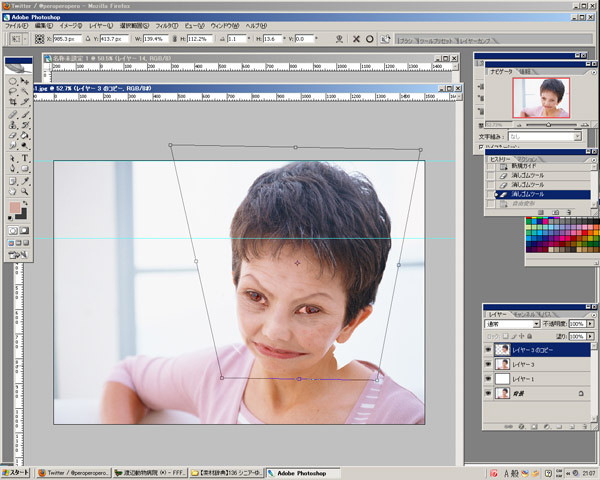Click the Twitter Firefox taskbar button
Viewport: 600px width, 480px height.
pos(73,473)
